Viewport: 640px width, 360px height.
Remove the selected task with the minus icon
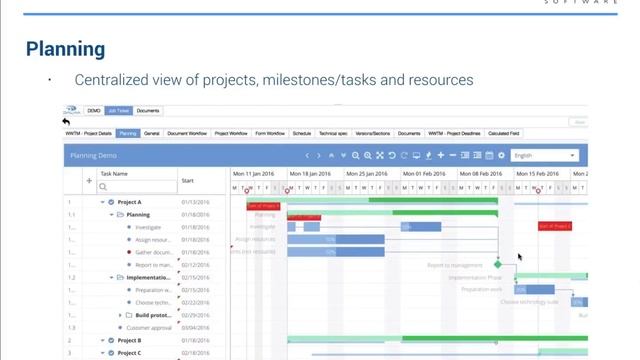tap(453, 156)
